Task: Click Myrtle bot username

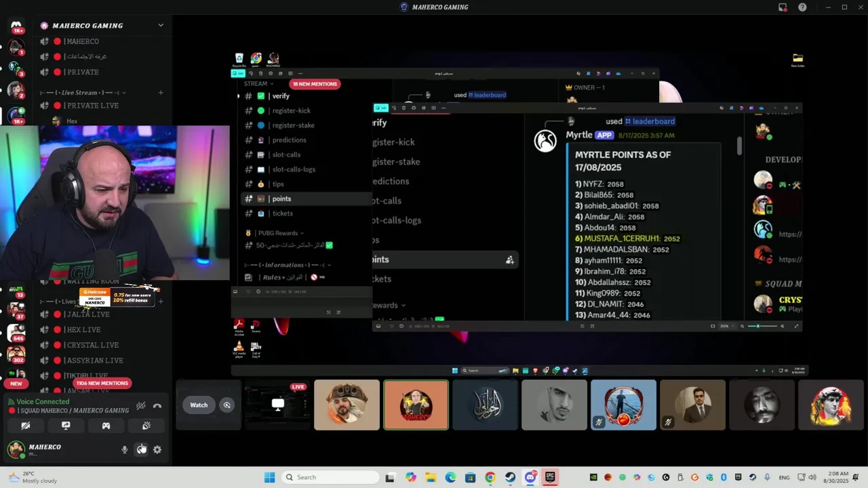Action: pyautogui.click(x=579, y=135)
